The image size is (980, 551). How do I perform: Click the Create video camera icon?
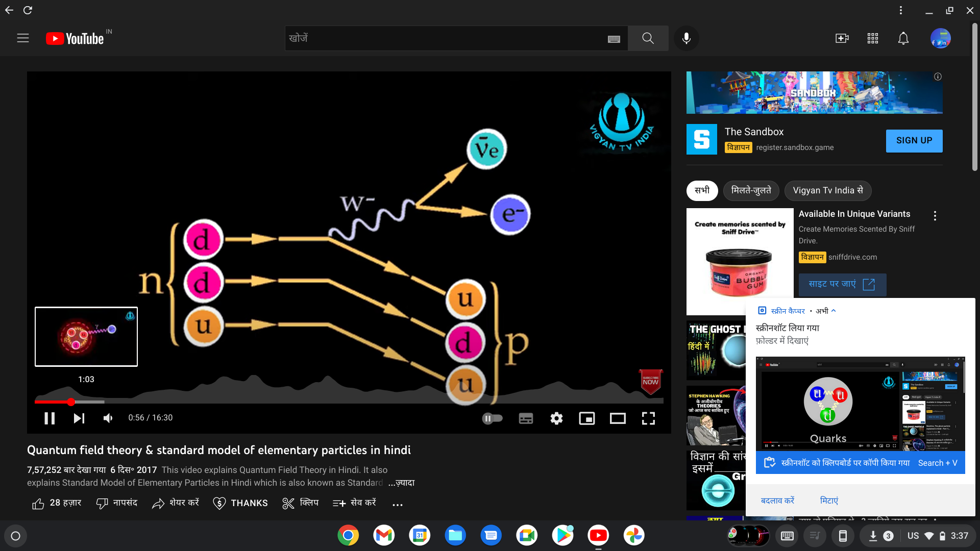(x=842, y=38)
